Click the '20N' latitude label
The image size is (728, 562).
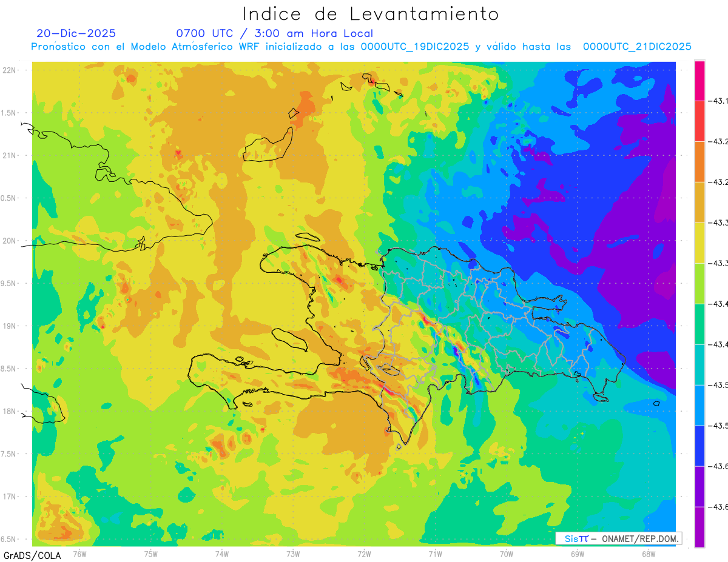(x=10, y=241)
